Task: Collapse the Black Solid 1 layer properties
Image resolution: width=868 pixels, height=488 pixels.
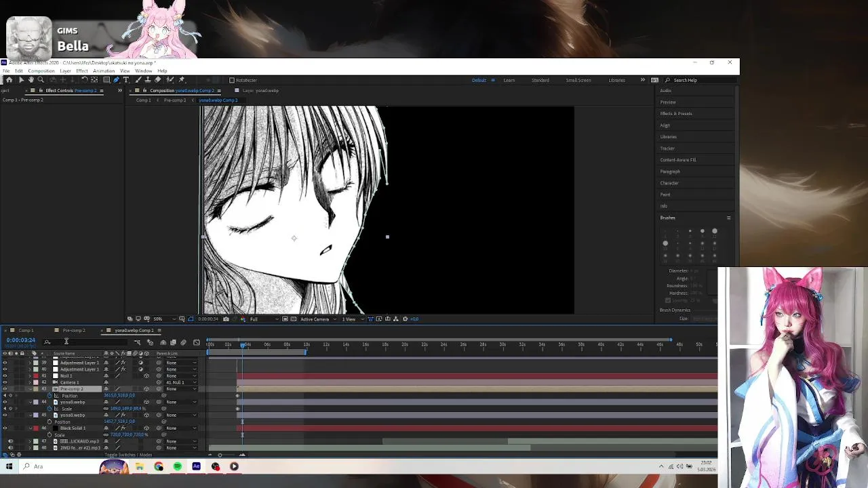Action: point(30,428)
